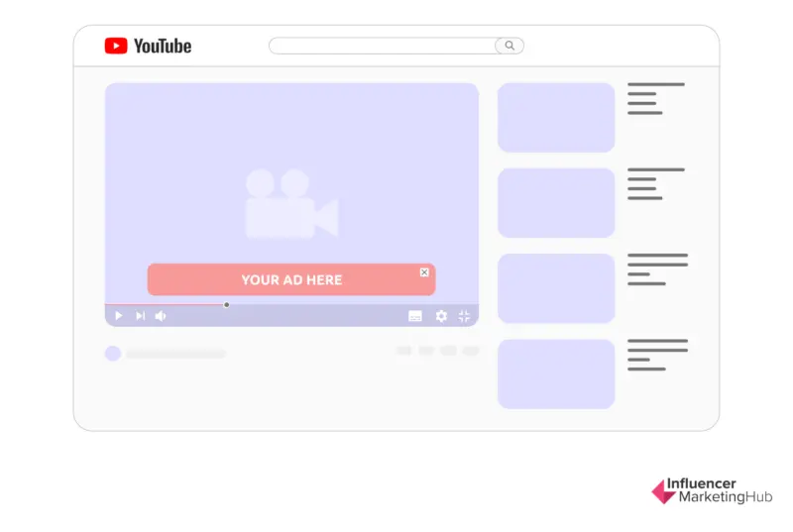Screen dimensions: 793x532
Task: Open the video settings gear
Action: tap(441, 316)
